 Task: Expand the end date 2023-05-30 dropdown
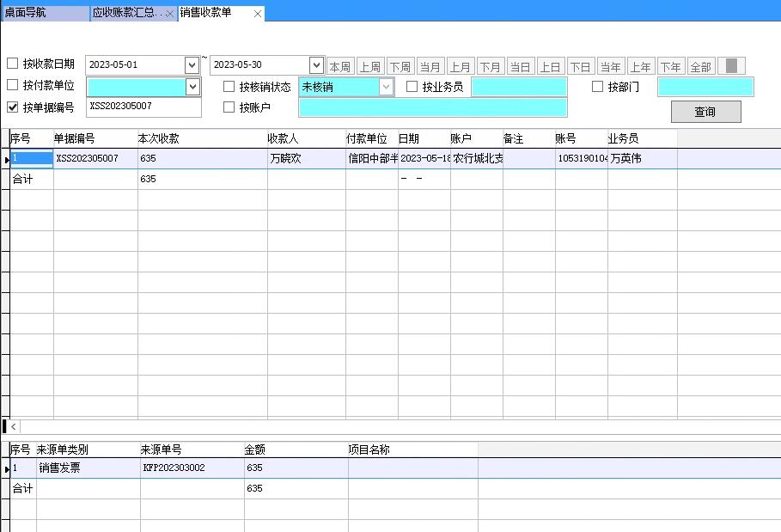pyautogui.click(x=315, y=65)
